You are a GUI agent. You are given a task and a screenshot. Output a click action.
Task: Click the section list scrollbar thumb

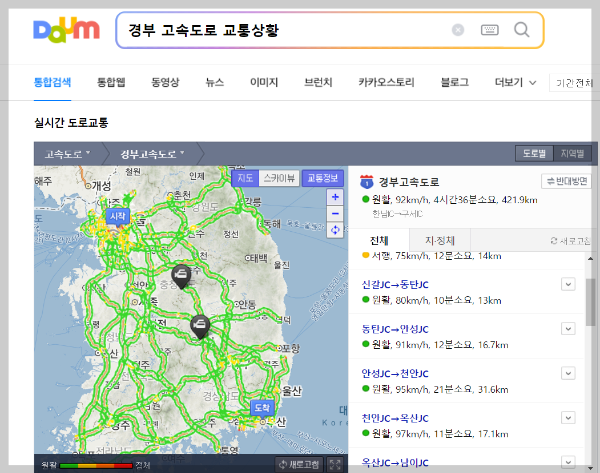[x=590, y=302]
